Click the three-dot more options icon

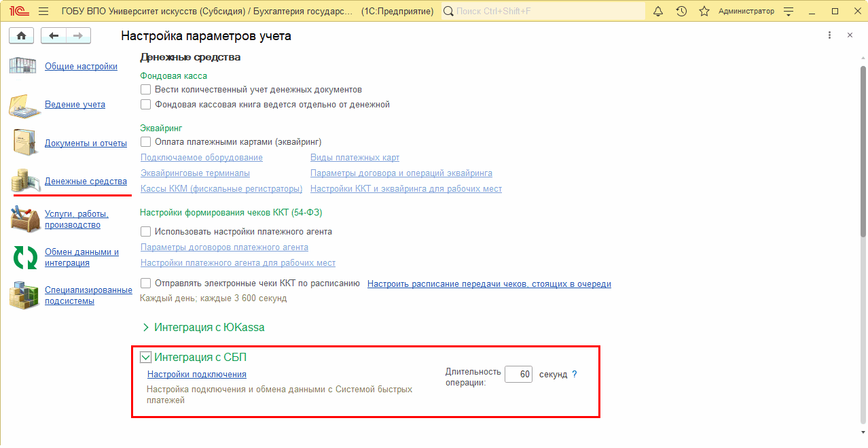click(829, 35)
